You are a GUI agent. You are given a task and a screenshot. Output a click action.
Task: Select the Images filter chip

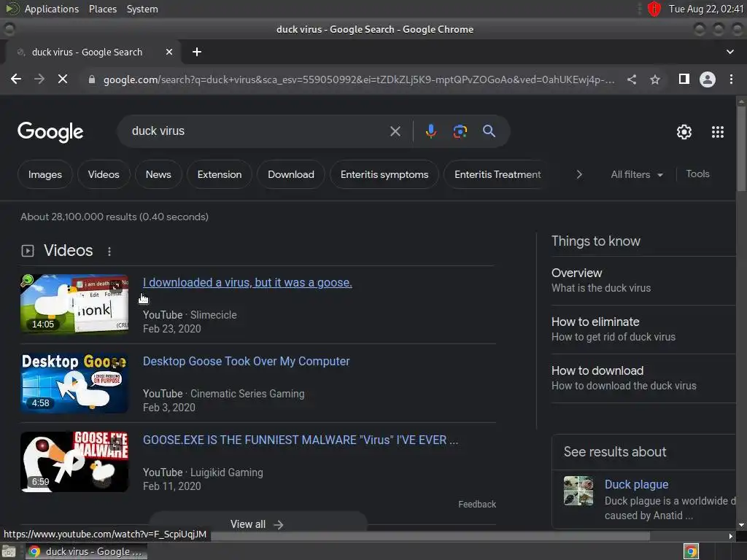(44, 174)
